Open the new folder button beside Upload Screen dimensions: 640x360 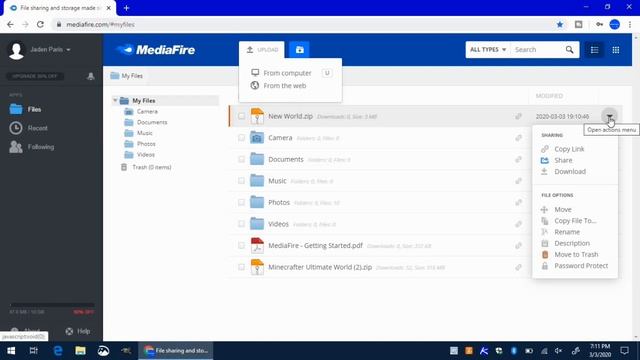(x=299, y=50)
